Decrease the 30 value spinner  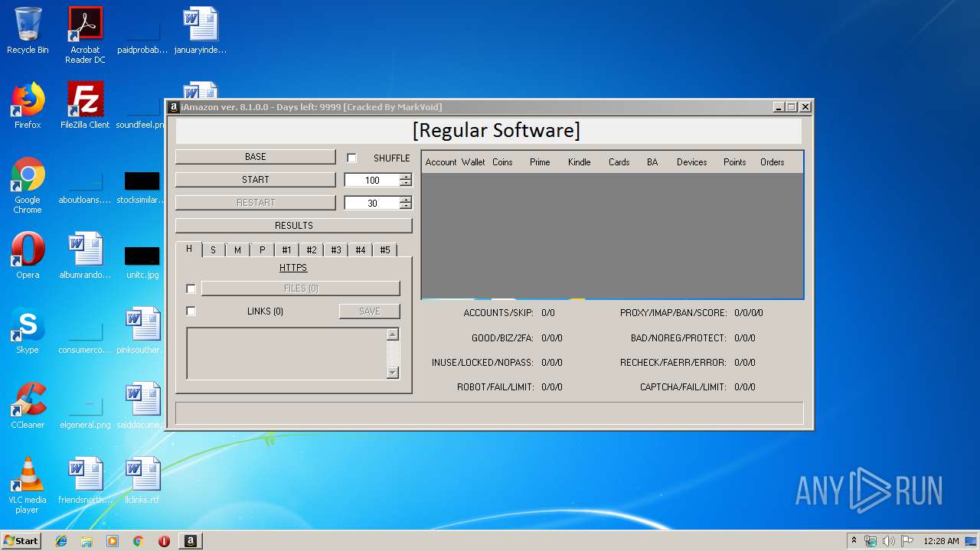[406, 206]
